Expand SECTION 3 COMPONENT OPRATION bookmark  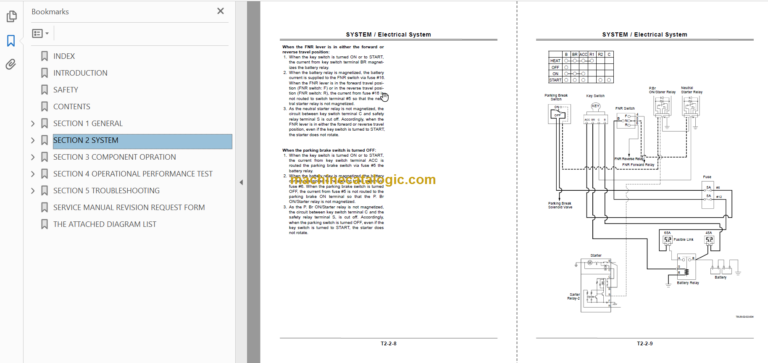coord(33,157)
